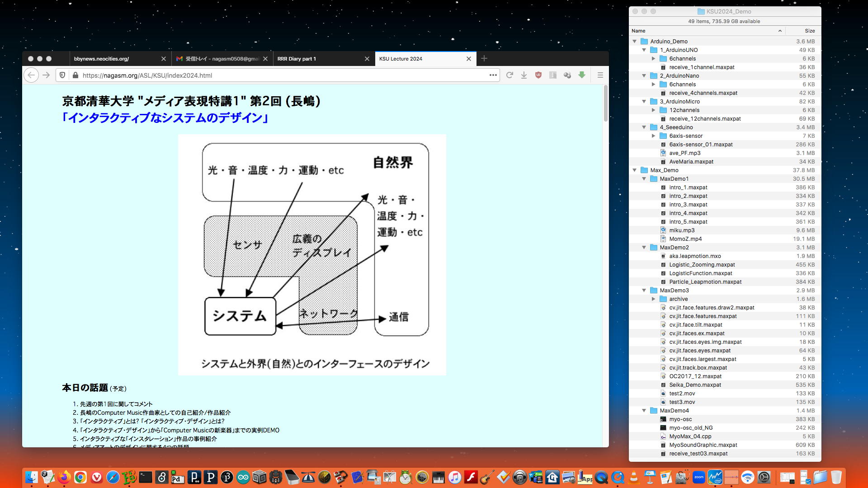Expand the archive folder
Screen dimensions: 868x488
653,299
